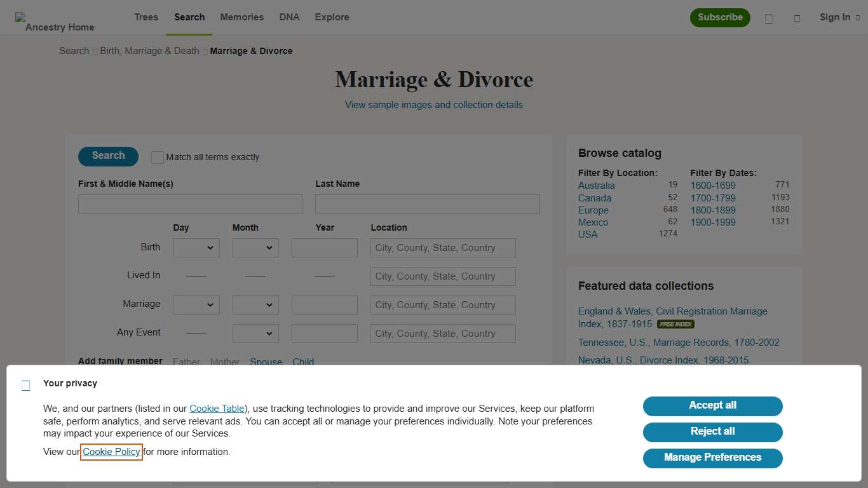Select Trees from the navigation bar
This screenshot has width=868, height=488.
coord(146,17)
